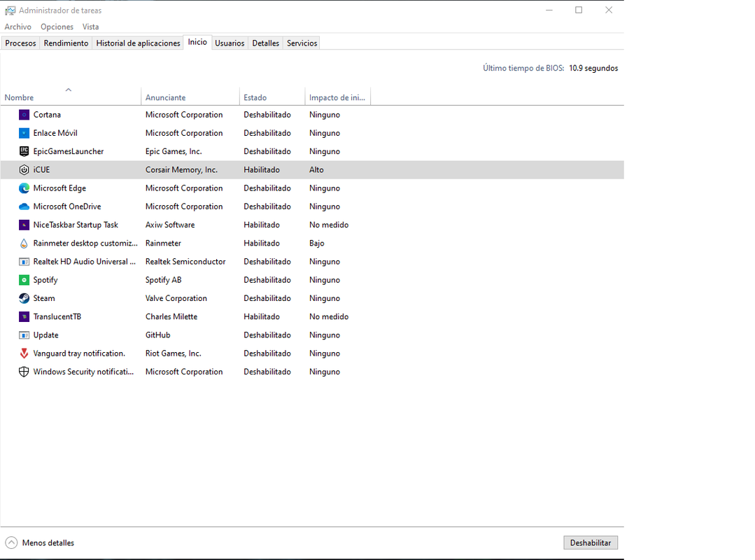Select Vanguard tray notification entry
Viewport: 755px width, 560px height.
coord(79,353)
